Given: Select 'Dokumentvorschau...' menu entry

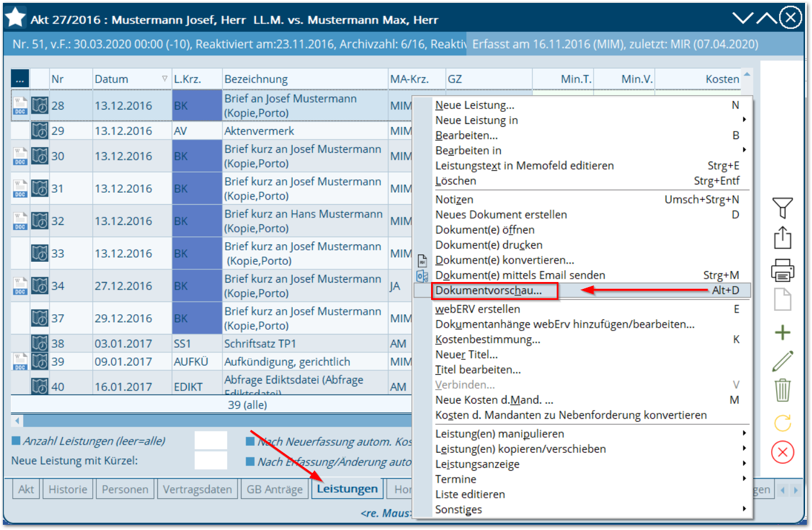Looking at the screenshot, I should (x=582, y=290).
